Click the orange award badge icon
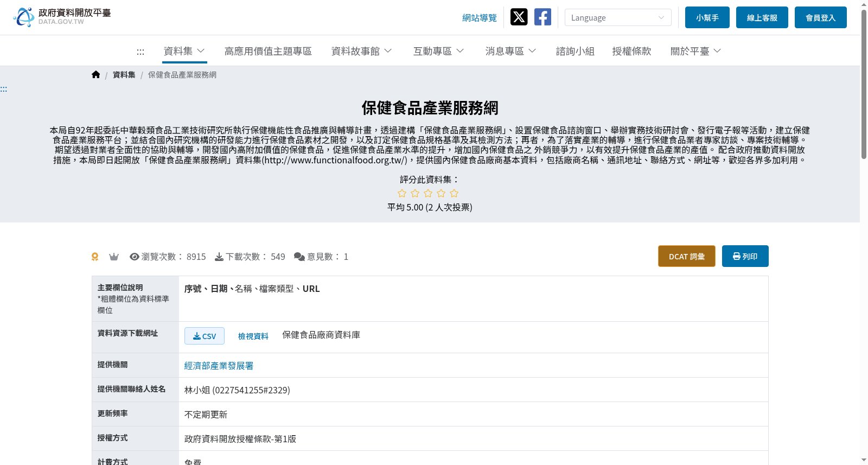This screenshot has width=868, height=465. click(x=95, y=257)
